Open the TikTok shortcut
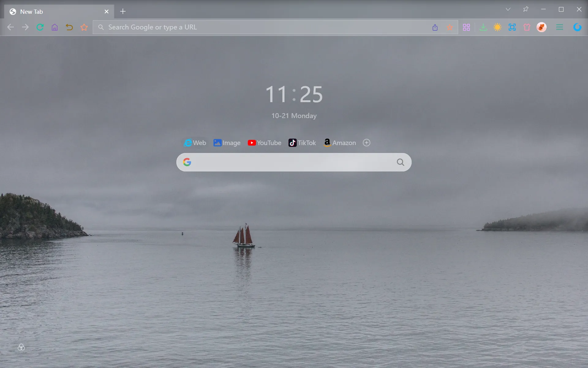 pos(302,143)
